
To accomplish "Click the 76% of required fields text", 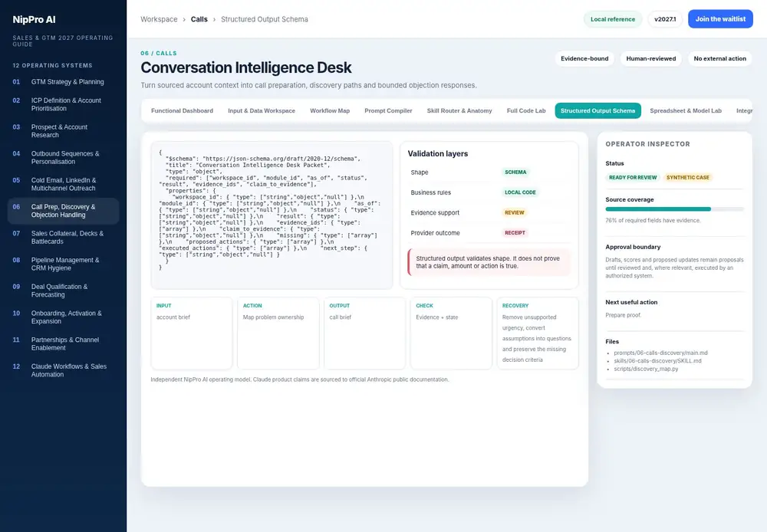I will coord(653,221).
